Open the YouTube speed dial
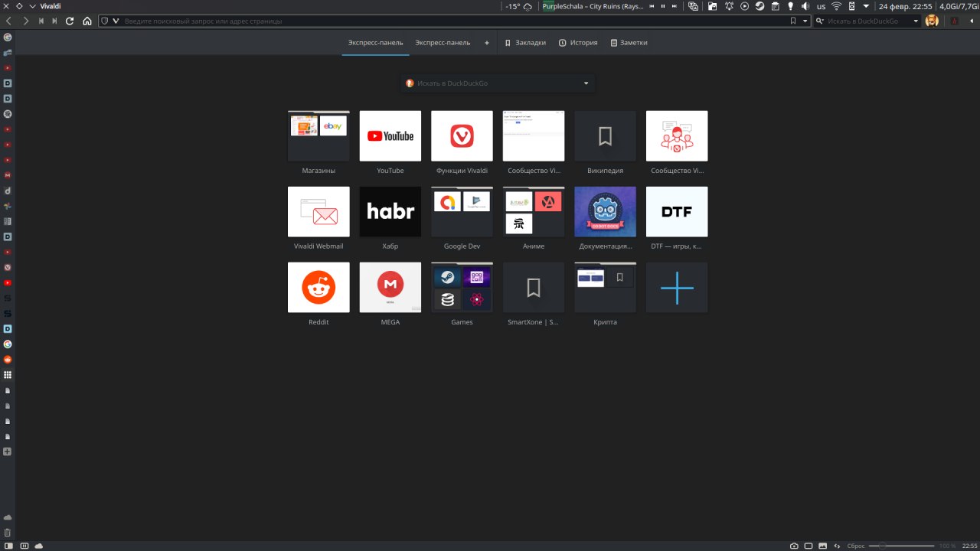 390,136
